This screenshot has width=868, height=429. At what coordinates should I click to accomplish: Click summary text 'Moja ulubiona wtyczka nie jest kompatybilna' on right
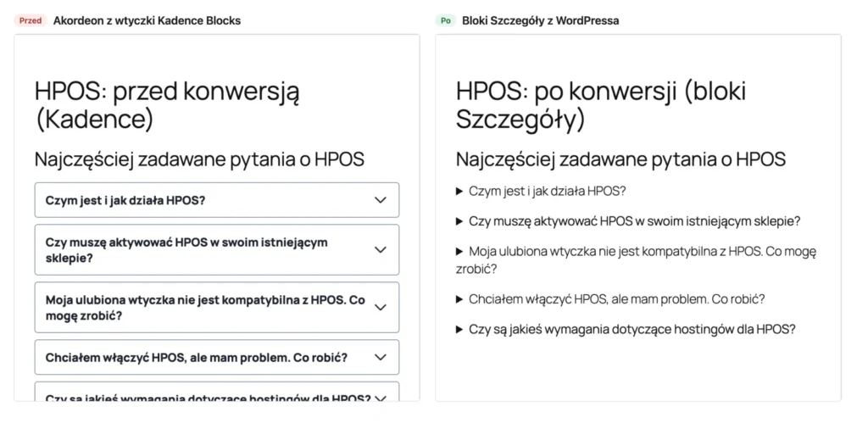(x=636, y=260)
